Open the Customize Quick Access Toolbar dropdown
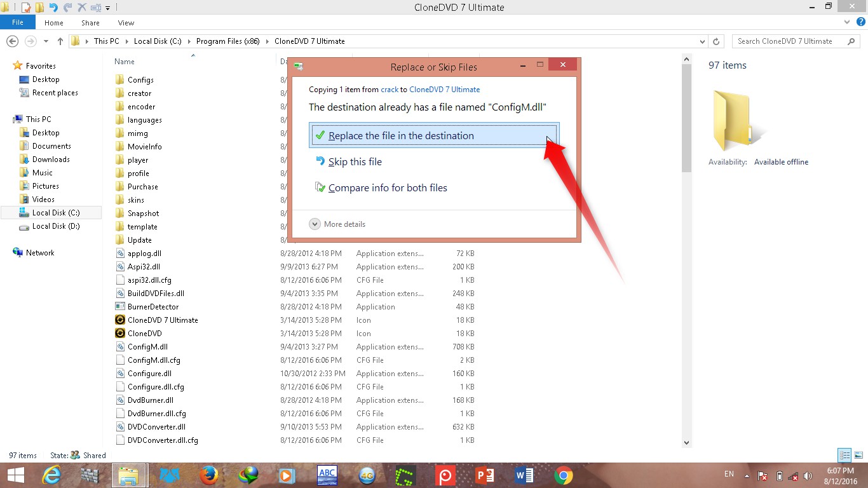 [107, 8]
